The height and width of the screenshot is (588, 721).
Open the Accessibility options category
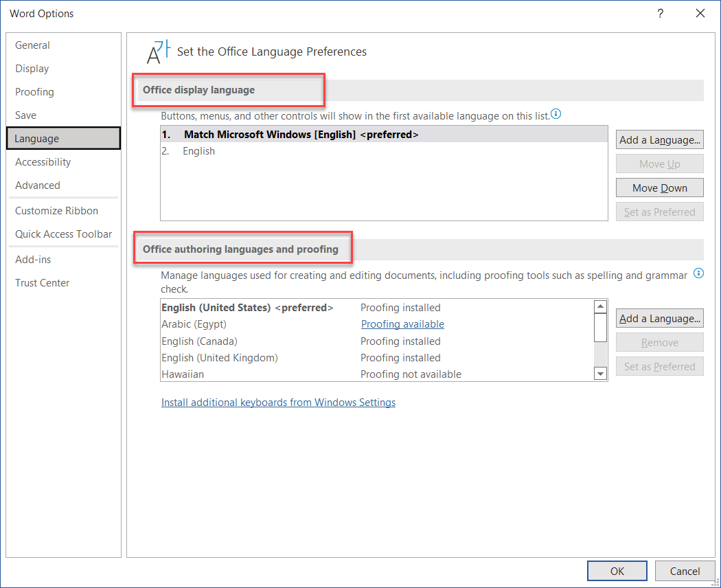coord(63,162)
